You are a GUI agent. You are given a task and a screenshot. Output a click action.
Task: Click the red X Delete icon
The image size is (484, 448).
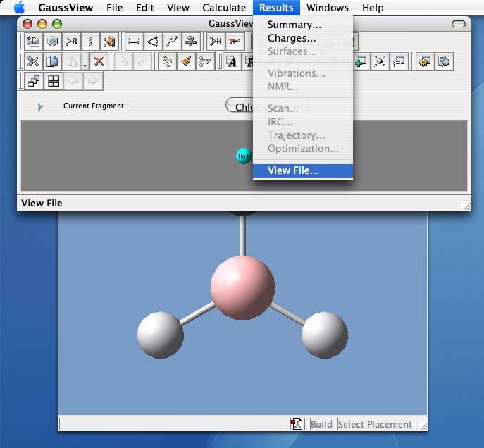(99, 61)
